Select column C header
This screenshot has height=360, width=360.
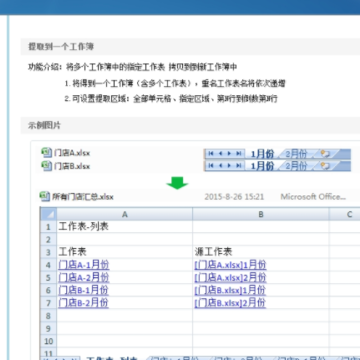345,214
